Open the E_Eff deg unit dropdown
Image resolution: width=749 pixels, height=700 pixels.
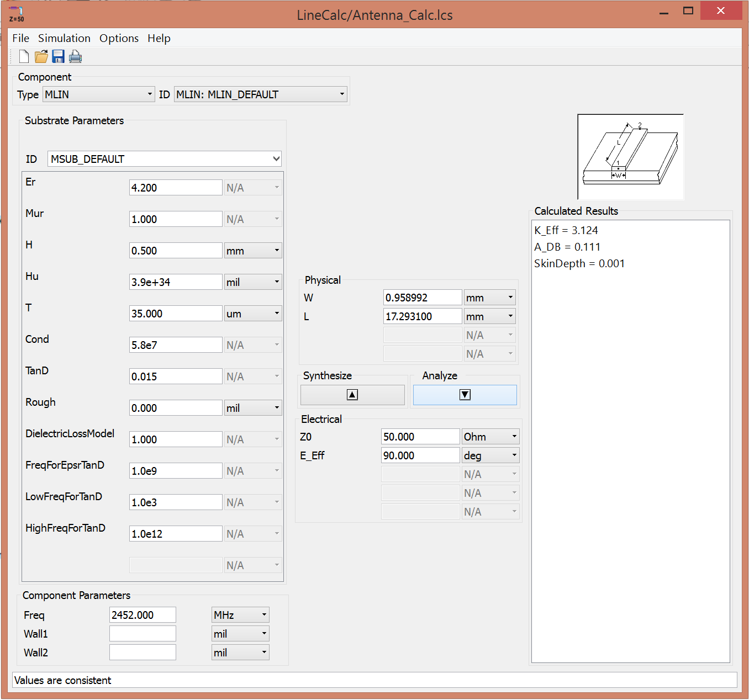(490, 455)
